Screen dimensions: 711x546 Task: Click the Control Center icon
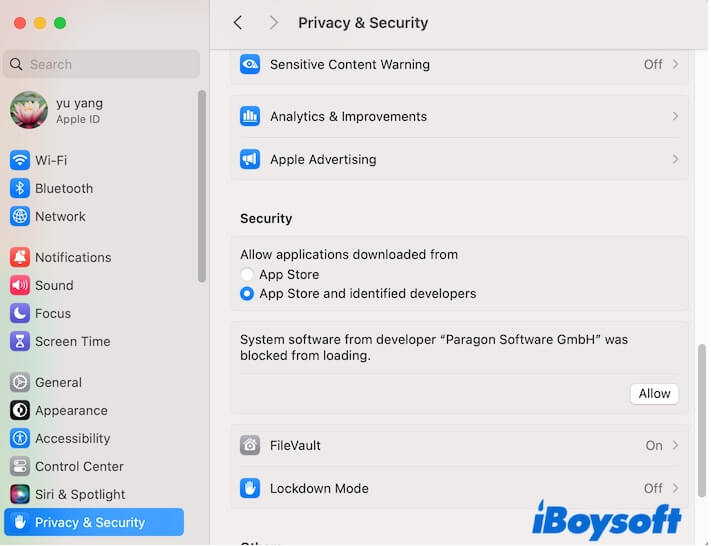click(19, 466)
